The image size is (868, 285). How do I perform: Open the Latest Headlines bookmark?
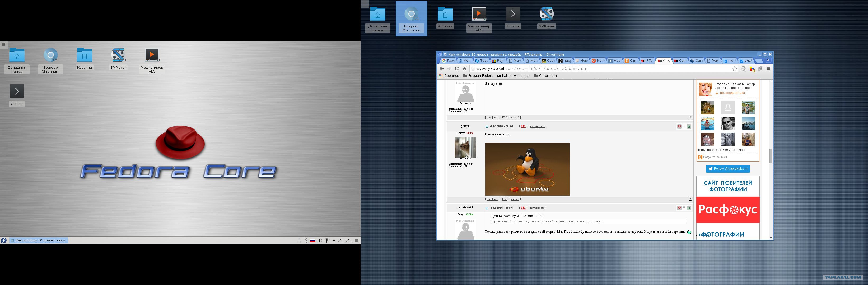pyautogui.click(x=514, y=76)
